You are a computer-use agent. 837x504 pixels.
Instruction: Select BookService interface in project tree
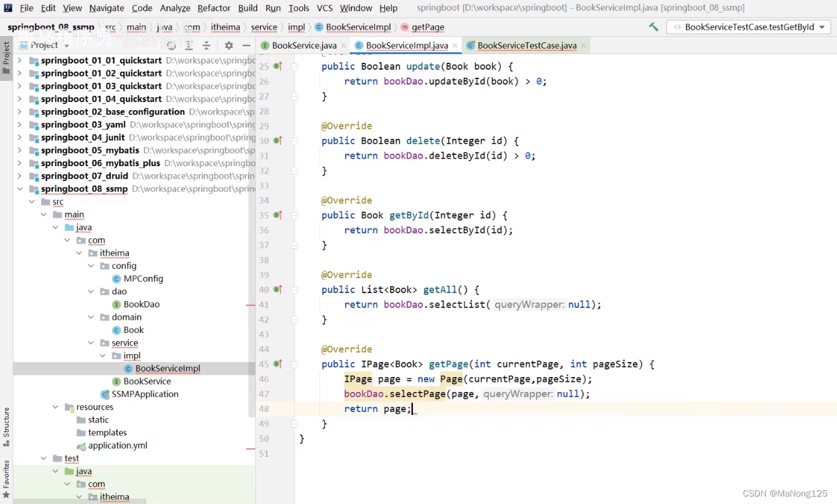click(x=141, y=381)
